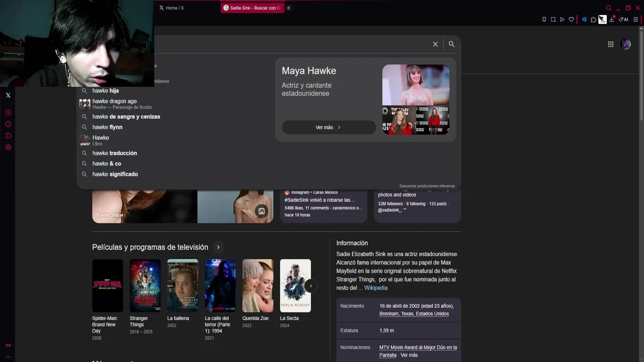Open the Google account avatar

[x=626, y=44]
